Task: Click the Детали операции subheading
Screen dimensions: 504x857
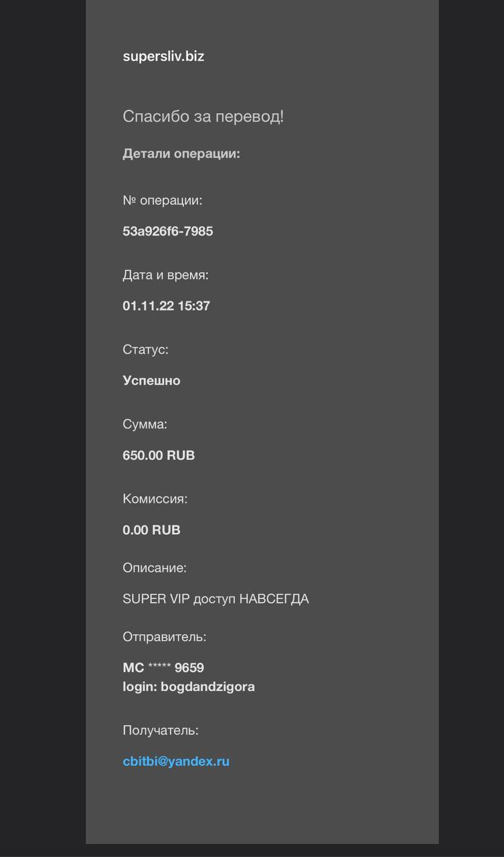Action: pyautogui.click(x=181, y=154)
